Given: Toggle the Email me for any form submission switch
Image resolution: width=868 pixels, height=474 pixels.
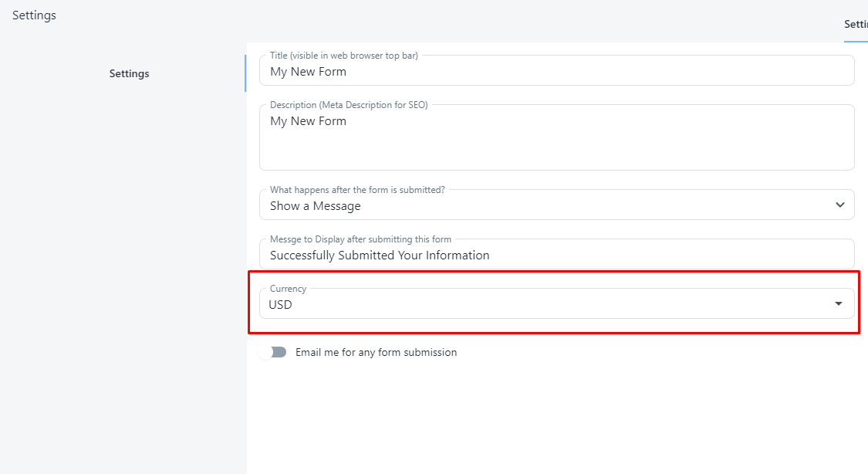Looking at the screenshot, I should 273,352.
